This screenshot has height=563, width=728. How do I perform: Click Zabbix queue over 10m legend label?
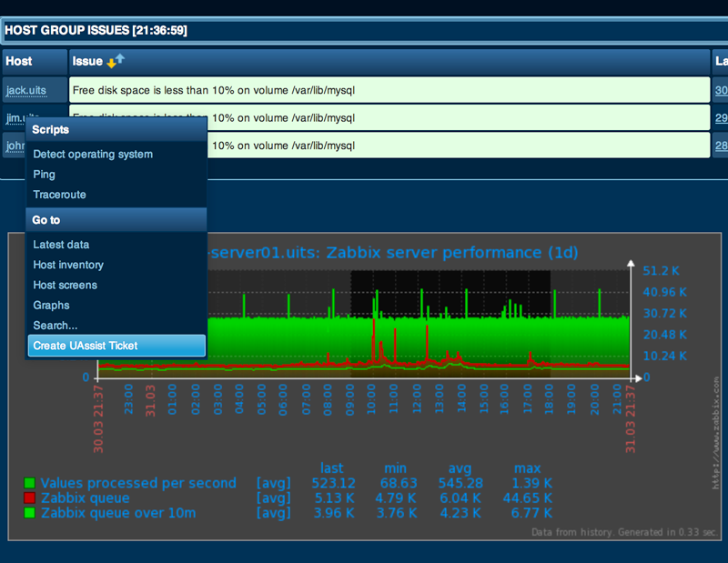click(x=118, y=513)
